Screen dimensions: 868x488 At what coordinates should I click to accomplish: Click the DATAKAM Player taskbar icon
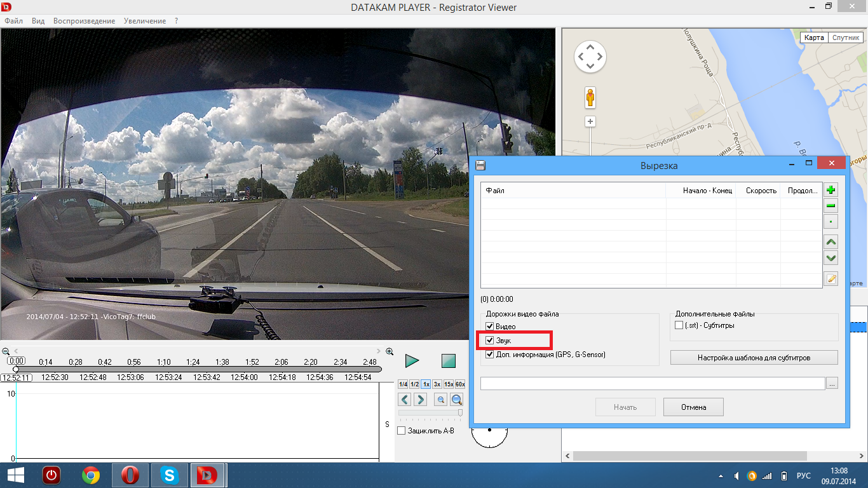[208, 475]
